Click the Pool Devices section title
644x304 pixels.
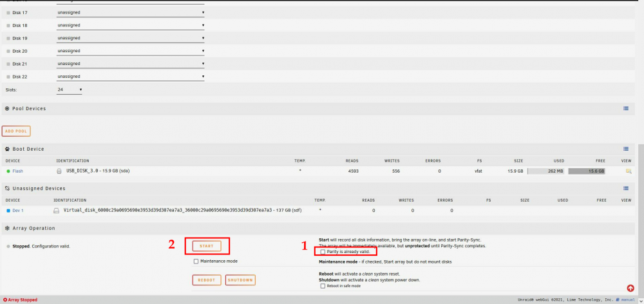[29, 109]
